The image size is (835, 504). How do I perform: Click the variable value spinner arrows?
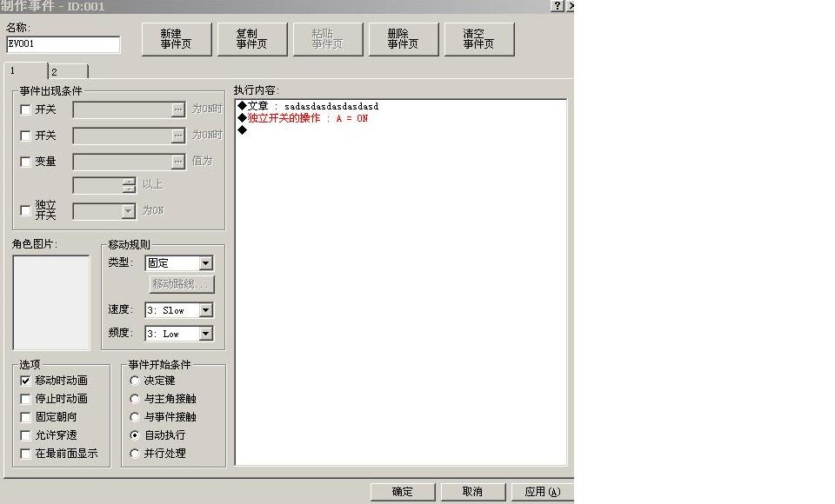tap(129, 185)
